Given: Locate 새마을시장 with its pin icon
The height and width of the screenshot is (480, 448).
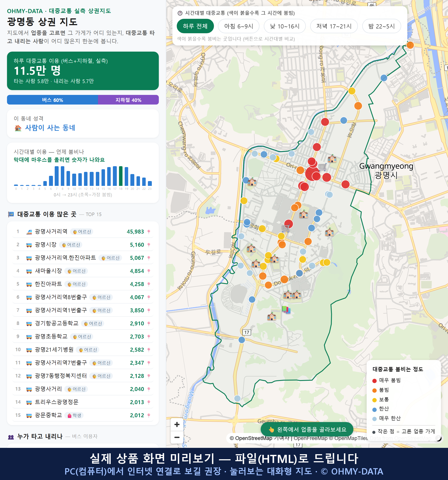Looking at the screenshot, I should tap(149, 271).
